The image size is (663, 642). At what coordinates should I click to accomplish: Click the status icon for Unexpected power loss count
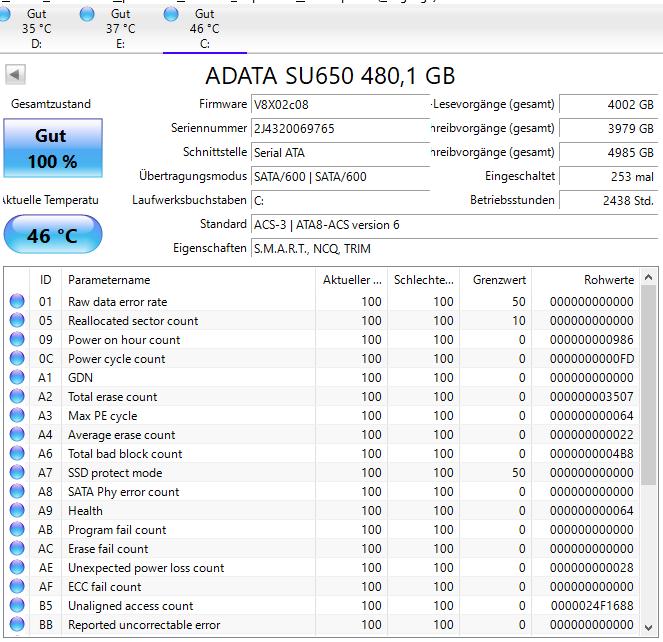17,568
